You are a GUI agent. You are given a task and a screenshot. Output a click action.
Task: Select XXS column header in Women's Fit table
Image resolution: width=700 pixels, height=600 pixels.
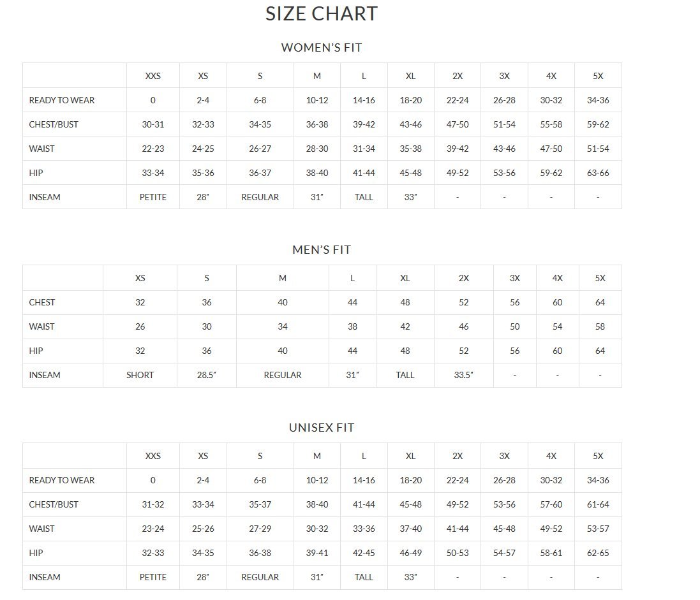(153, 76)
